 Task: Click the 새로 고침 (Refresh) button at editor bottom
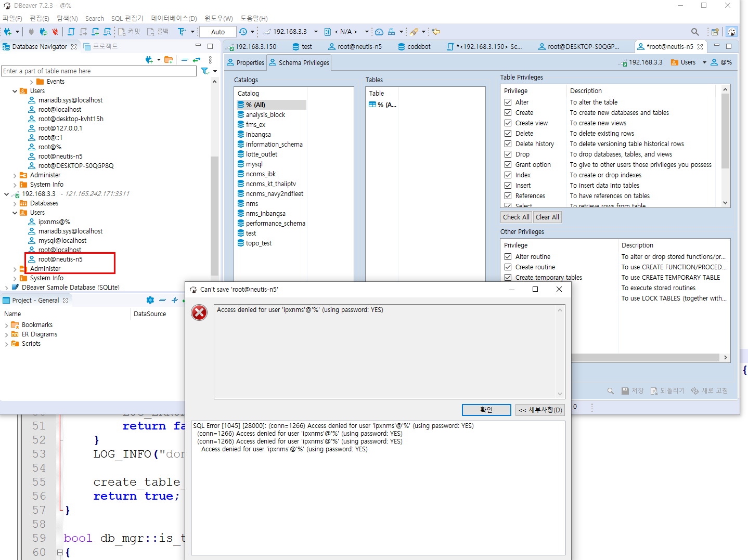pyautogui.click(x=710, y=390)
